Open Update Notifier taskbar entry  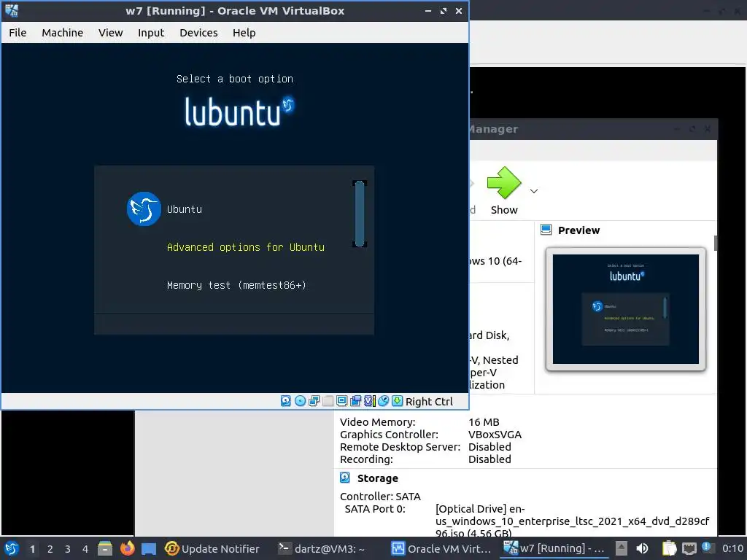tap(212, 548)
